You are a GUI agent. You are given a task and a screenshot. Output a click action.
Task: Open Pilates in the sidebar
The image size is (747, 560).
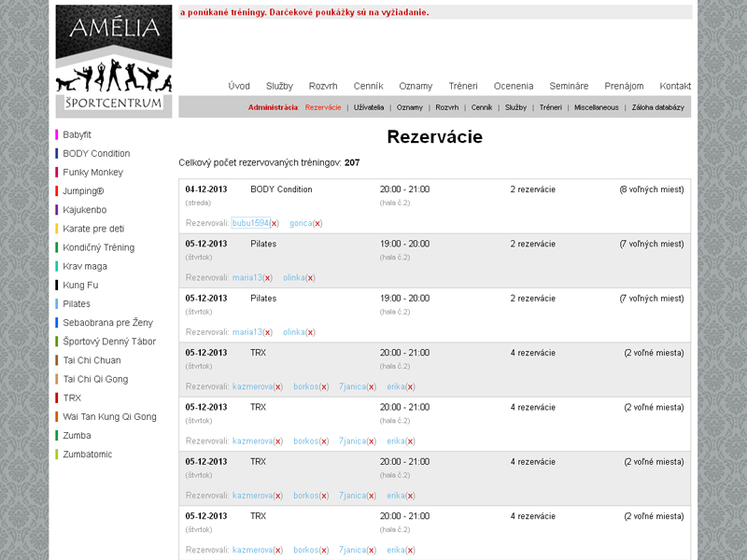77,304
